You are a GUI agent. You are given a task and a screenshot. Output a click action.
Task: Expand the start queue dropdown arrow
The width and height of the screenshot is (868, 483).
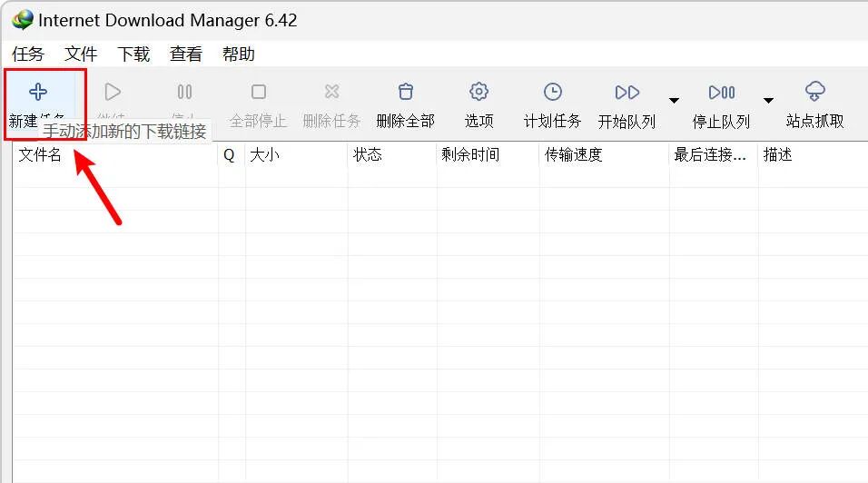tap(674, 101)
